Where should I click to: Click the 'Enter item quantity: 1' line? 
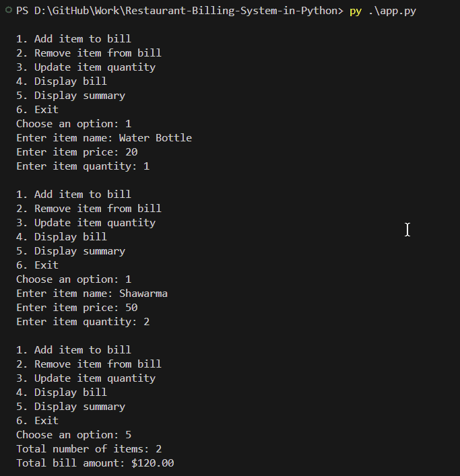pyautogui.click(x=83, y=166)
